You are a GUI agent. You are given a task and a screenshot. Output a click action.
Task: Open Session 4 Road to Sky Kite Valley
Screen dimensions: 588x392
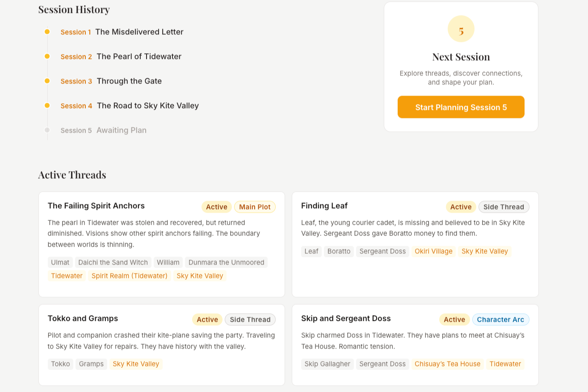[x=147, y=105]
